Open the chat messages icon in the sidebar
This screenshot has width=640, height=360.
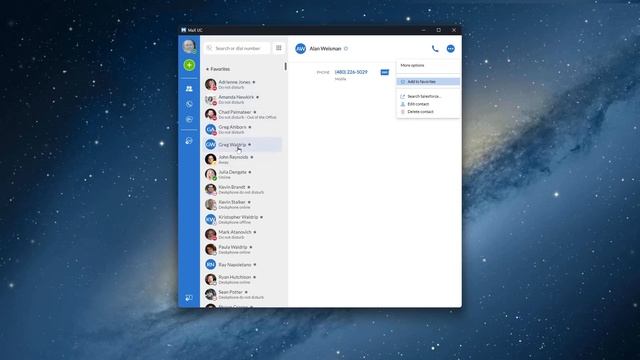[x=189, y=120]
